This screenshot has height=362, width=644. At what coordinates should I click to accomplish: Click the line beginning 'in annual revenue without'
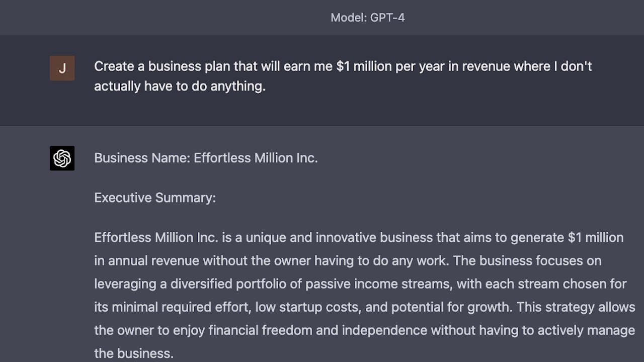[x=348, y=260]
